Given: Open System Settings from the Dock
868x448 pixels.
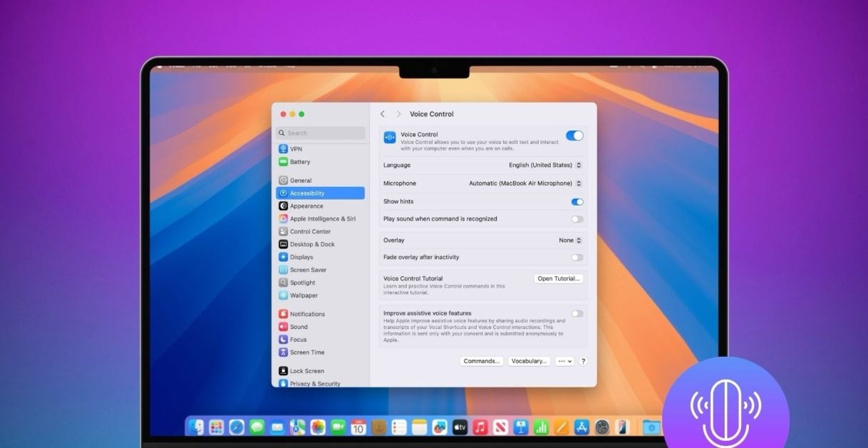Looking at the screenshot, I should click(x=602, y=427).
